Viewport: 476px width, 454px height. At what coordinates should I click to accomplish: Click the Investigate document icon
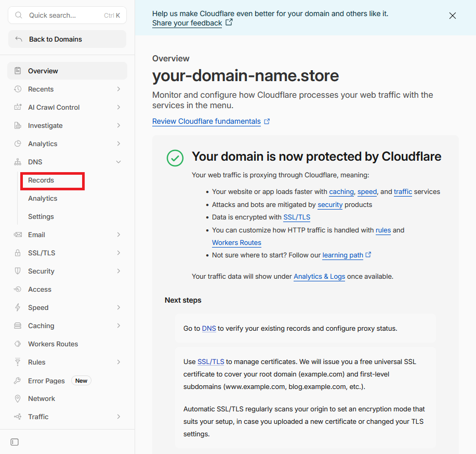tap(18, 125)
